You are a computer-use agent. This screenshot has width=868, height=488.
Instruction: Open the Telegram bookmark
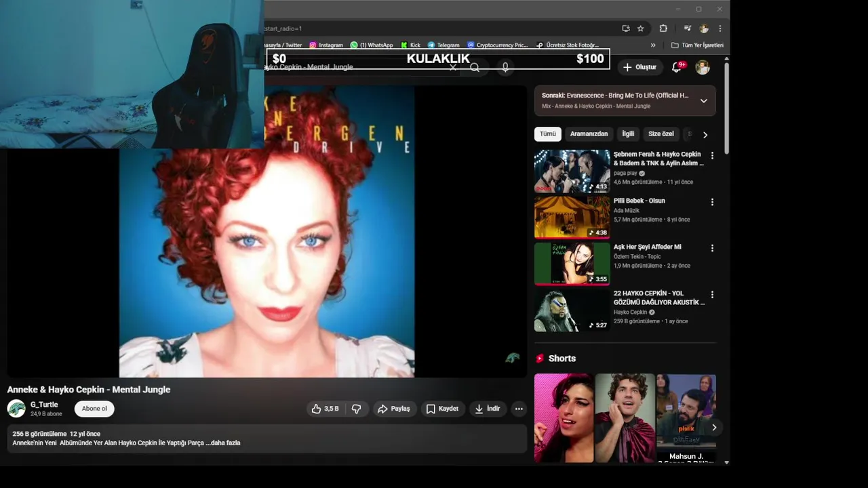tap(443, 45)
